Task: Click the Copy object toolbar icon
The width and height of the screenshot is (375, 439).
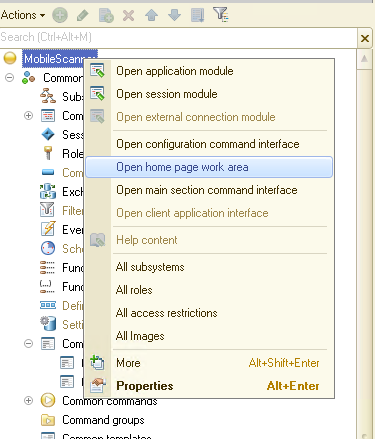Action: tap(106, 15)
